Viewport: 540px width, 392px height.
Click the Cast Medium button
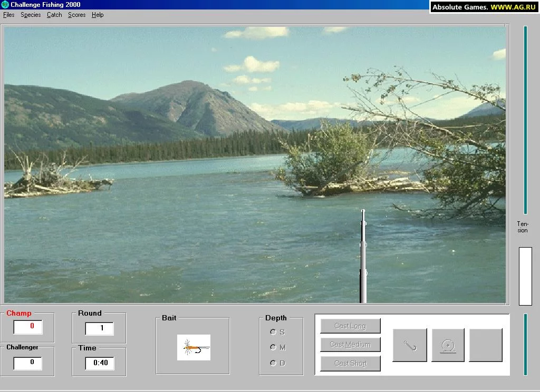pyautogui.click(x=350, y=344)
